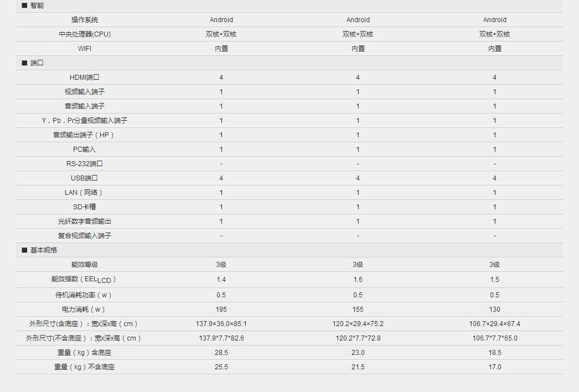Image resolution: width=579 pixels, height=392 pixels.
Task: Select the 能效等级 row label
Action: pyautogui.click(x=85, y=265)
